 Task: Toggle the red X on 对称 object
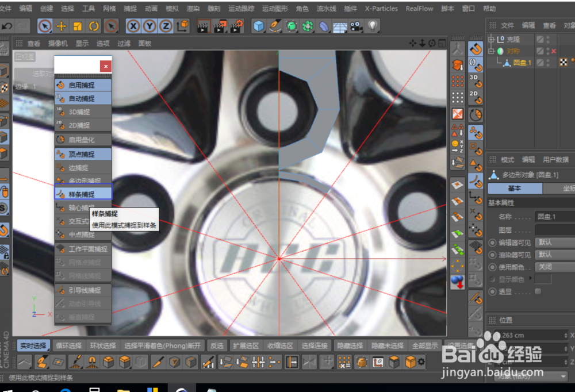click(554, 51)
